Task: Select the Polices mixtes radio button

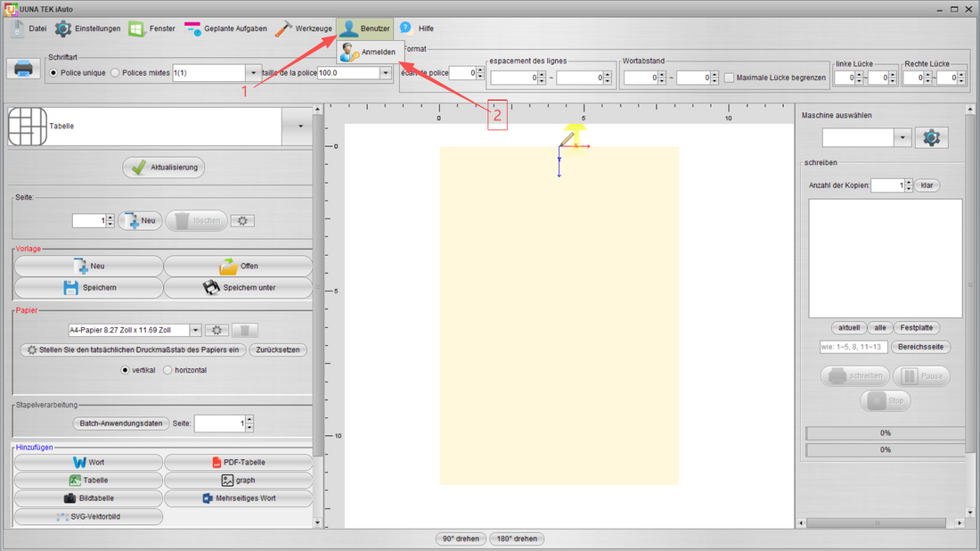Action: 115,73
